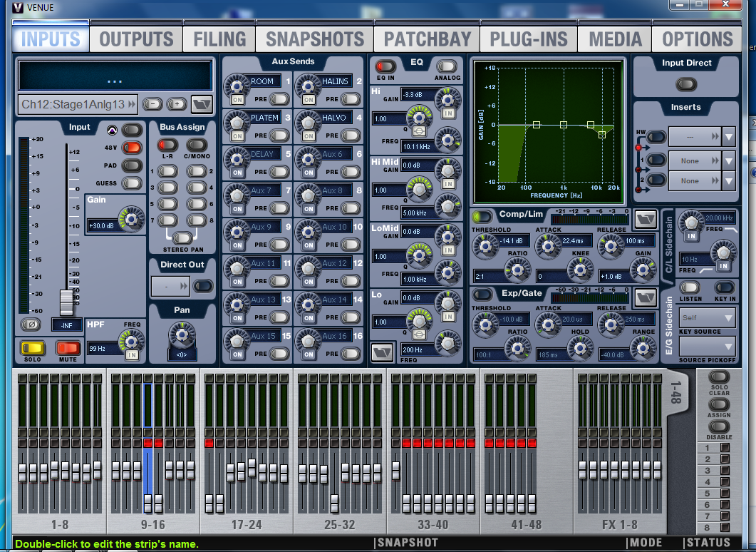Toggle the ANALOG EQ switch
This screenshot has width=756, height=552.
click(447, 66)
